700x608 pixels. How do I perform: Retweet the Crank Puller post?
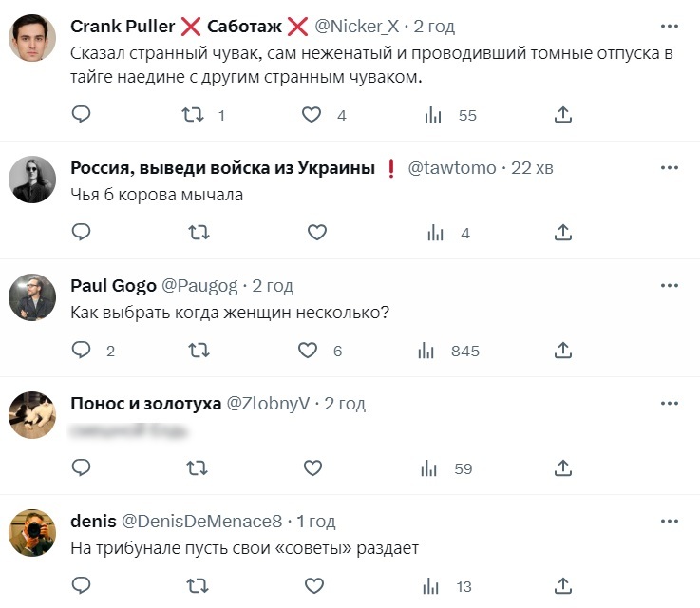pyautogui.click(x=193, y=115)
